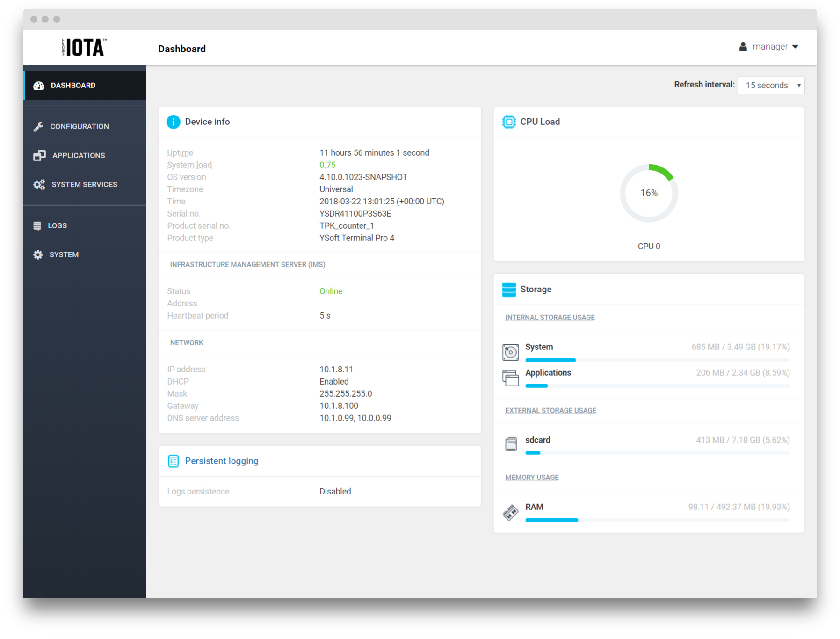Select System Services in the sidebar
Image resolution: width=840 pixels, height=639 pixels.
[84, 185]
